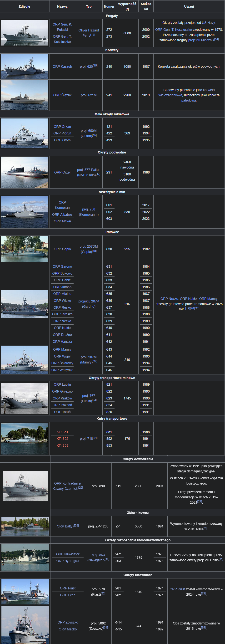Follow the Oliver Hazard Perry type link
225x644 pixels.
(x=89, y=33)
